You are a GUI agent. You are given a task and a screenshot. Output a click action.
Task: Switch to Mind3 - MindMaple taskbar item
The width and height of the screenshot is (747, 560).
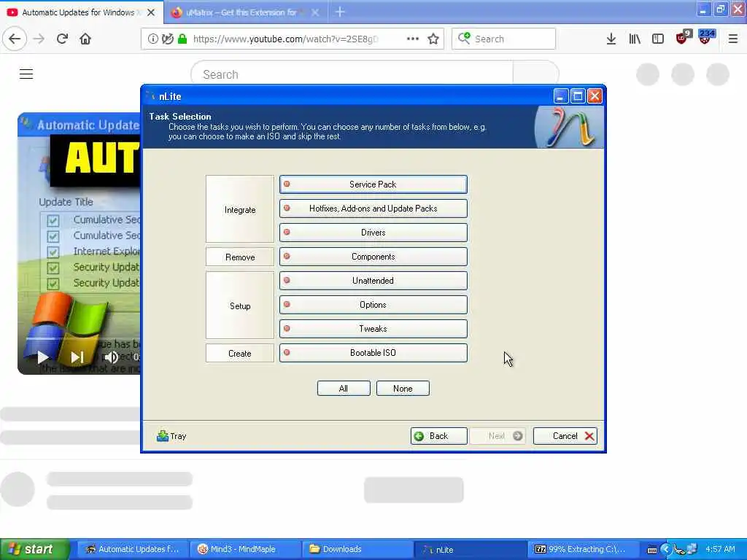245,549
